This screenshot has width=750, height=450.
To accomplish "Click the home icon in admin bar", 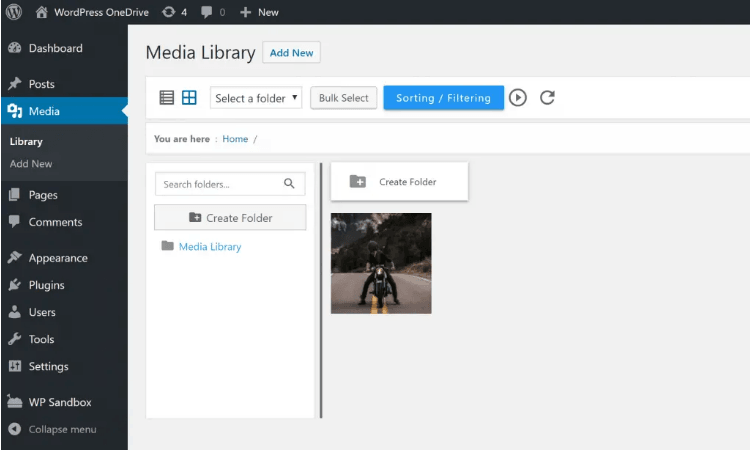I will [42, 12].
